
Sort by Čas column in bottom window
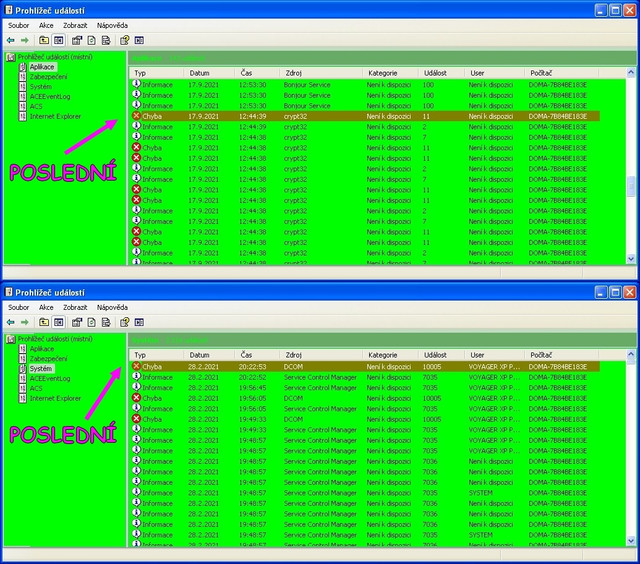coord(257,355)
